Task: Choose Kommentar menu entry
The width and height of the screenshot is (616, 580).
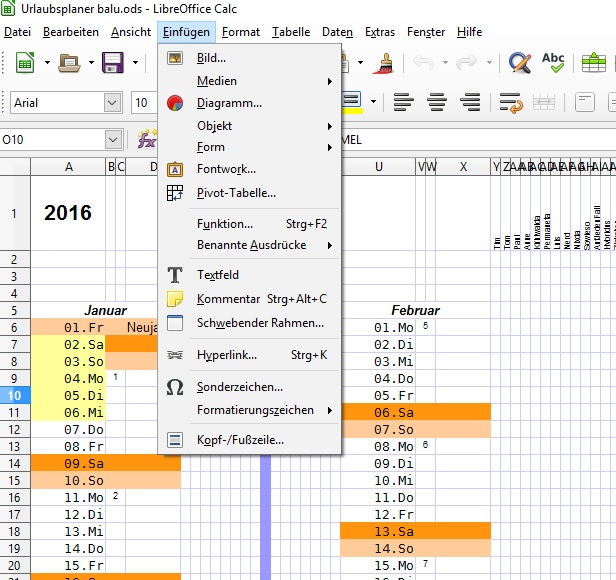Action: click(249, 299)
